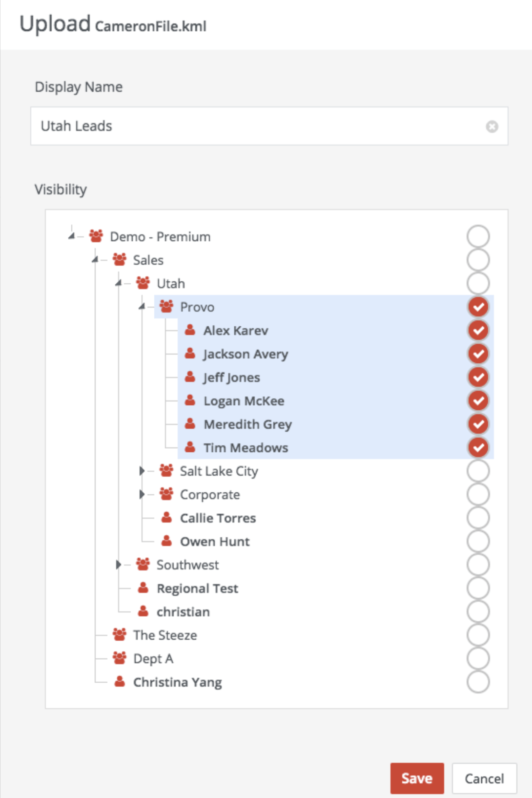Click the team icon next to Sales
The height and width of the screenshot is (798, 532).
click(120, 260)
